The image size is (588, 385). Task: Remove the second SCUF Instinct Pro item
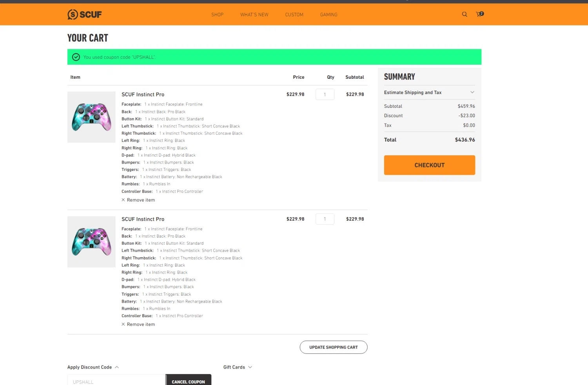coord(138,324)
